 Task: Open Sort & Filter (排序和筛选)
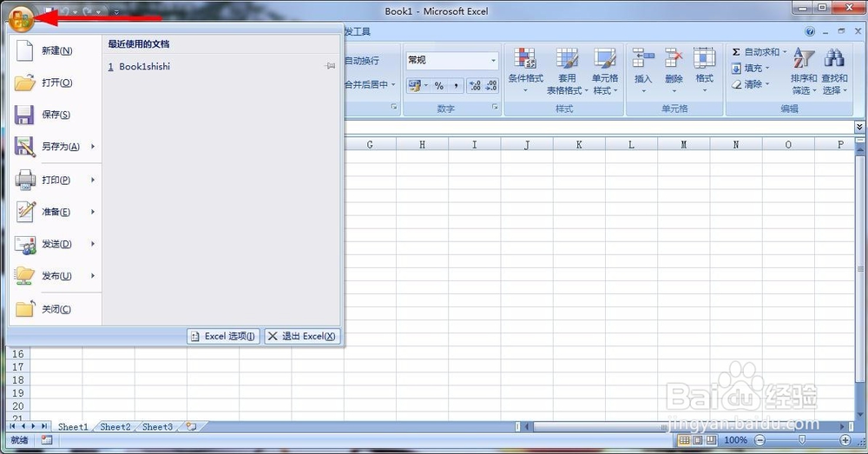coord(804,71)
